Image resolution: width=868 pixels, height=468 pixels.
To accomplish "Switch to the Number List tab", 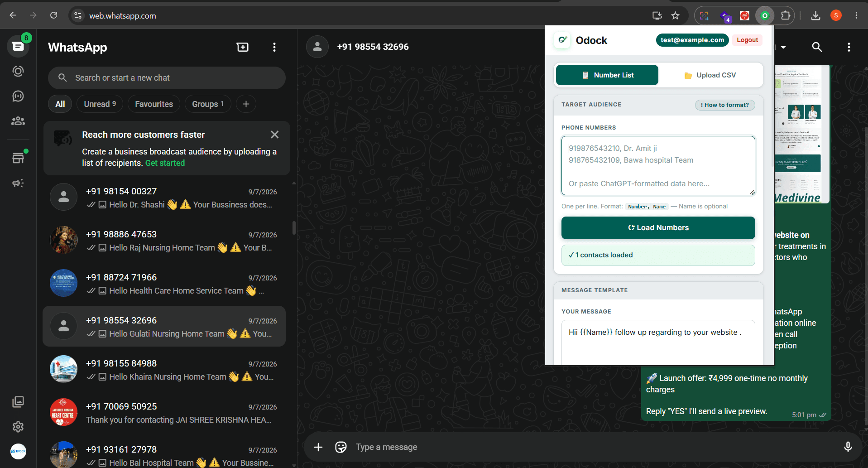I will (607, 75).
